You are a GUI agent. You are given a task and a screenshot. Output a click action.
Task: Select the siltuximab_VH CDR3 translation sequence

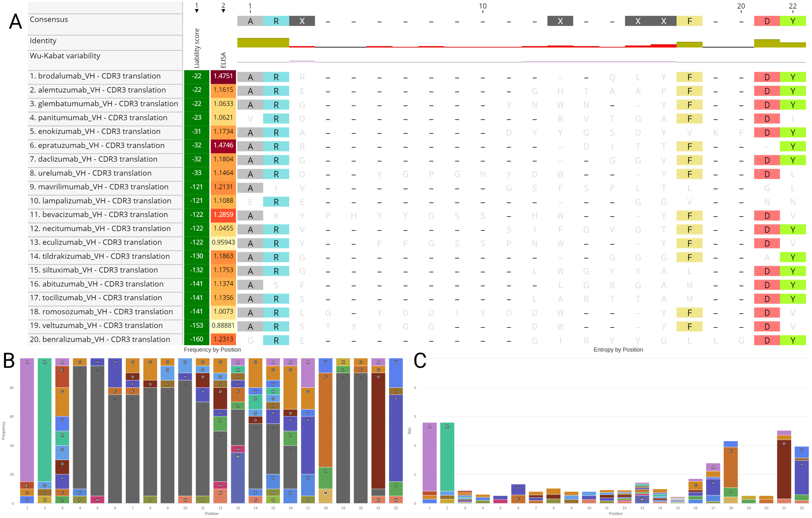94,270
